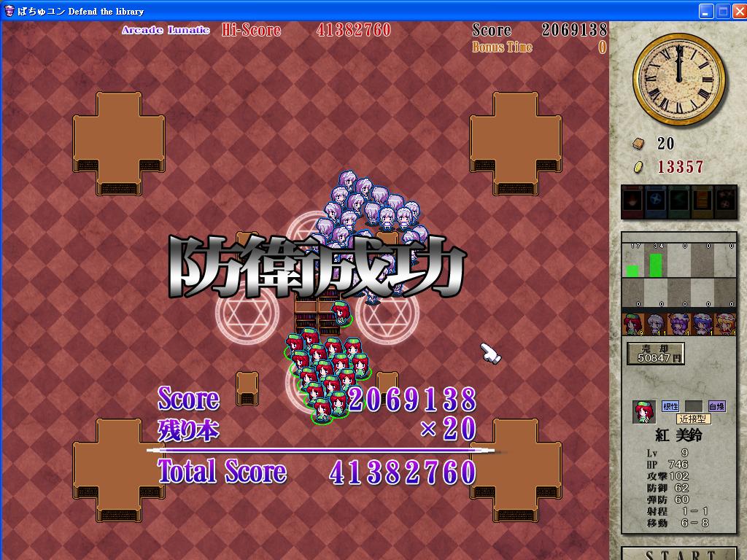Click the green bar under count 17
The width and height of the screenshot is (747, 560).
(x=632, y=271)
